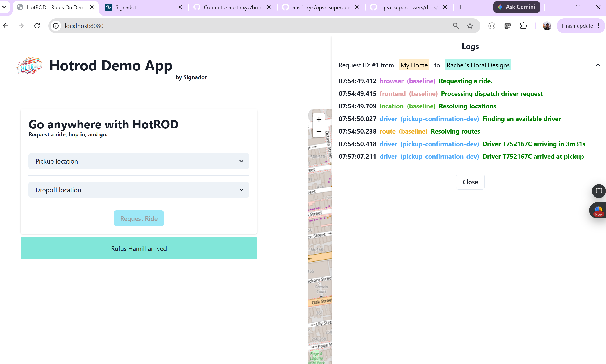Reload the localhost page
This screenshot has width=606, height=364.
[x=37, y=26]
